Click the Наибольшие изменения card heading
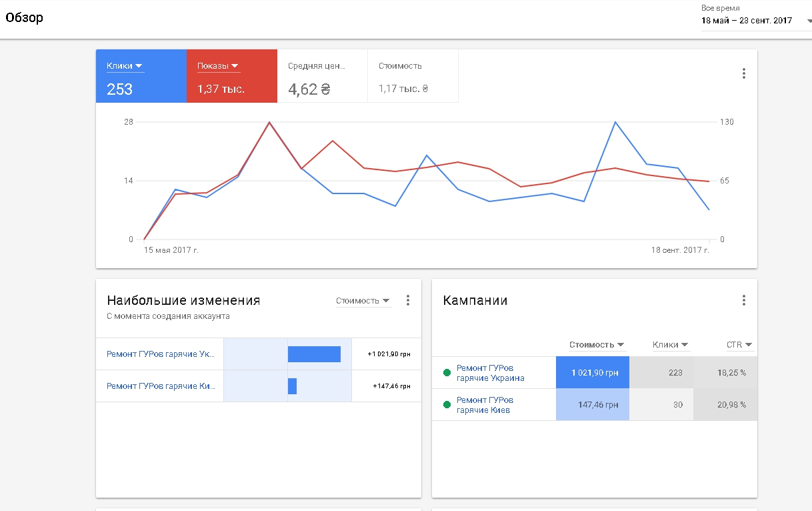This screenshot has height=511, width=812. coord(183,301)
